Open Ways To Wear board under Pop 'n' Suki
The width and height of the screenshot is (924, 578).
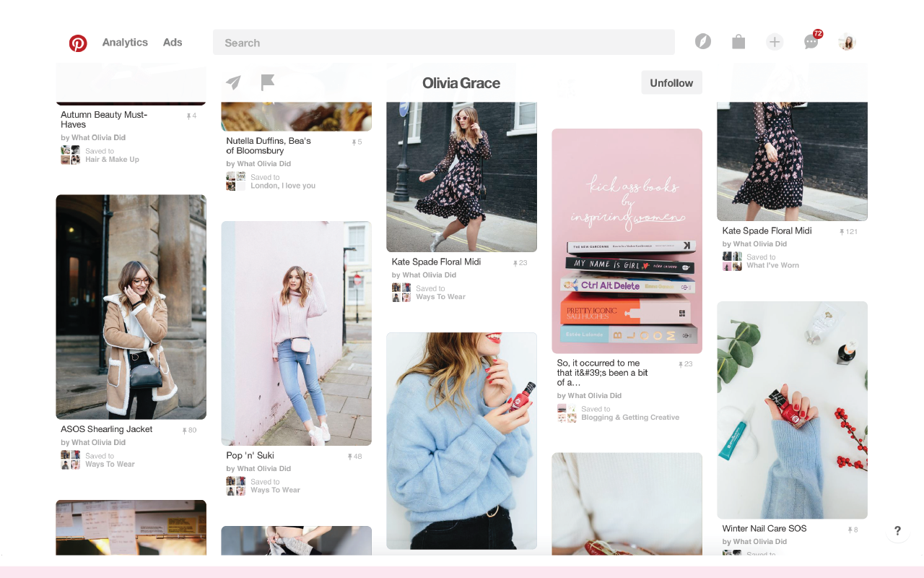[275, 490]
